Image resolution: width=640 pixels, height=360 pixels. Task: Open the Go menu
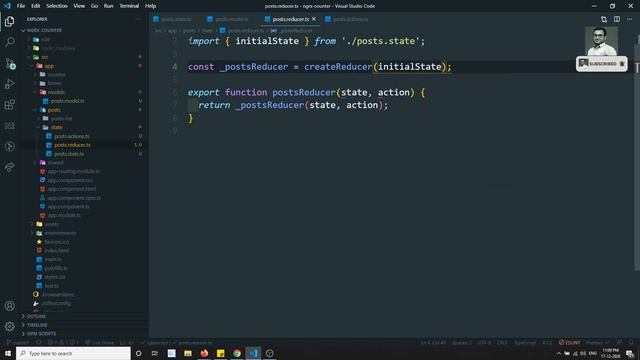coord(94,6)
